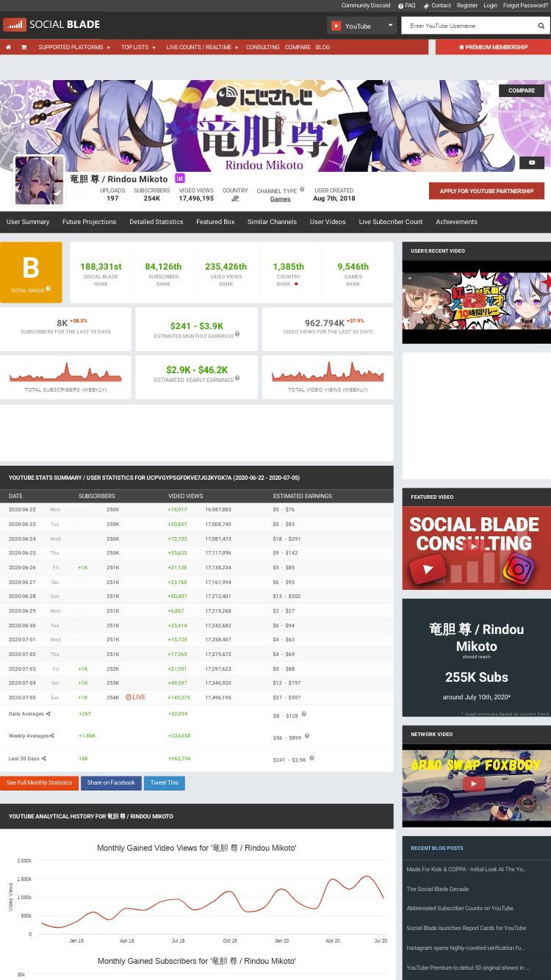
Task: Click the YouTube icon on the channel banner
Action: pyautogui.click(x=532, y=162)
